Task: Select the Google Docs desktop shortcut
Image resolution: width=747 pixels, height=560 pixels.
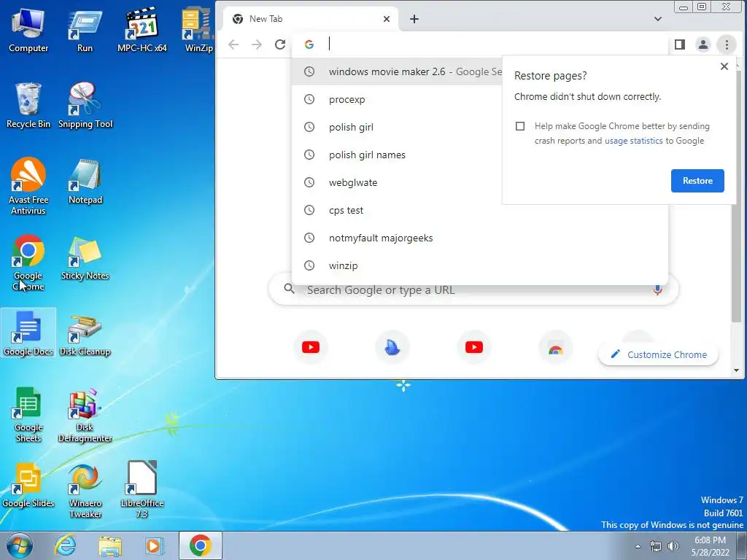Action: [28, 332]
